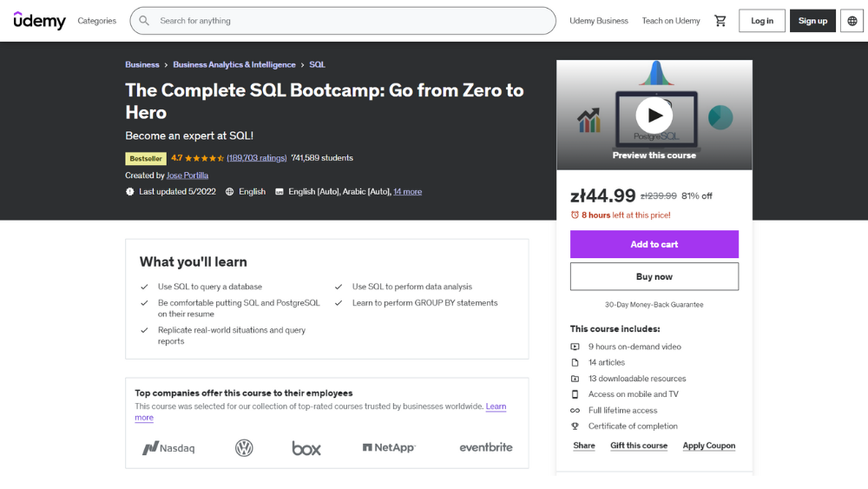
Task: Click the Bestseller badge
Action: click(x=146, y=158)
